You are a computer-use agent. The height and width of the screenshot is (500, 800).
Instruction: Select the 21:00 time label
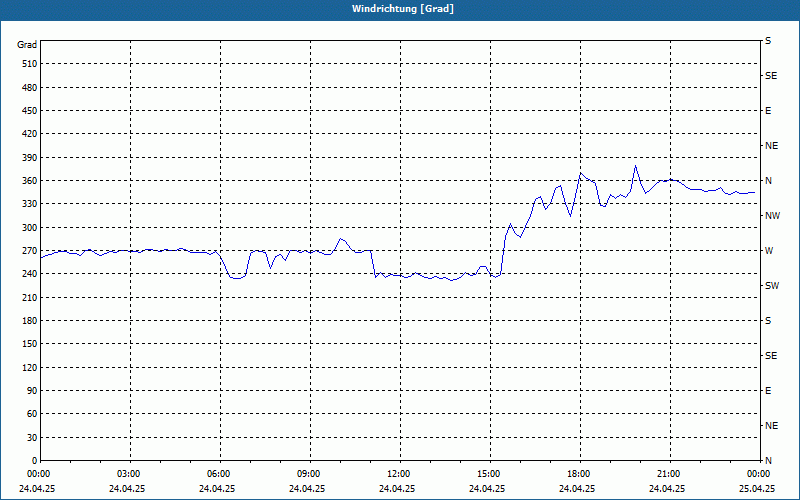[x=668, y=474]
